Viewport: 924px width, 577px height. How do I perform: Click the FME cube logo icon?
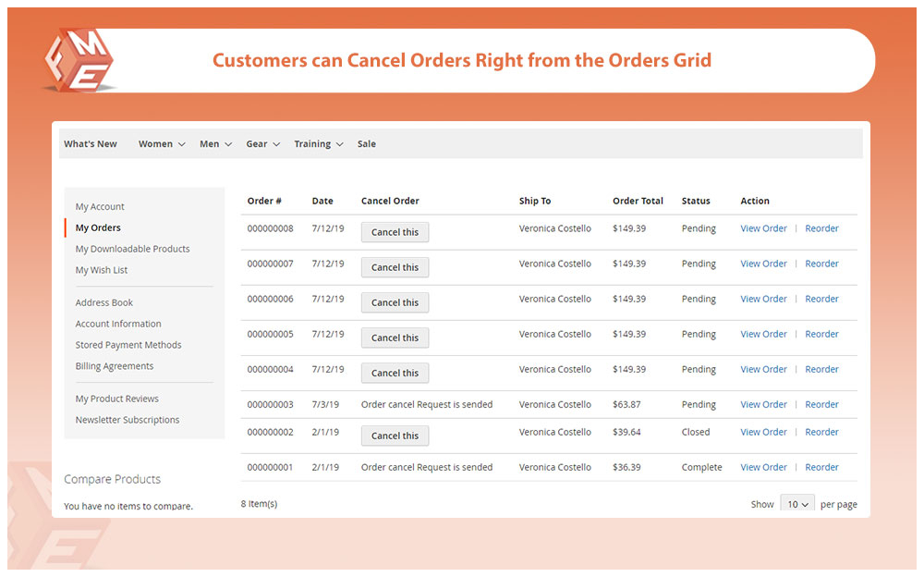point(78,59)
